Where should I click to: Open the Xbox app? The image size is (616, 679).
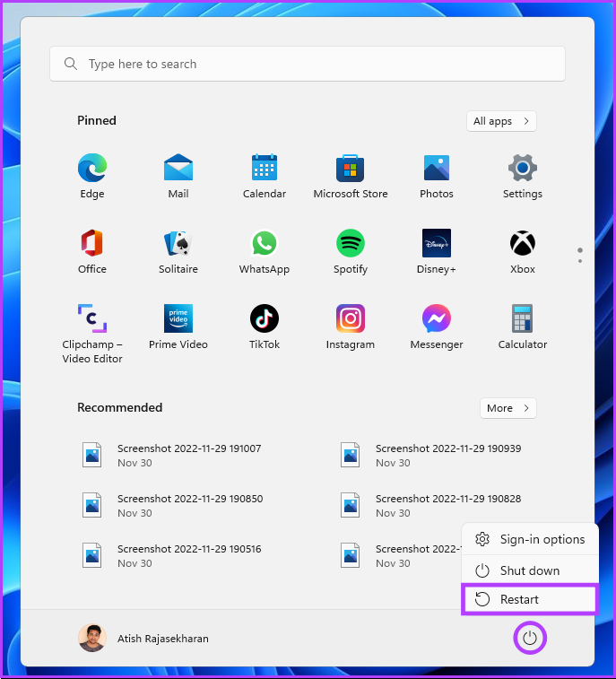coord(523,251)
